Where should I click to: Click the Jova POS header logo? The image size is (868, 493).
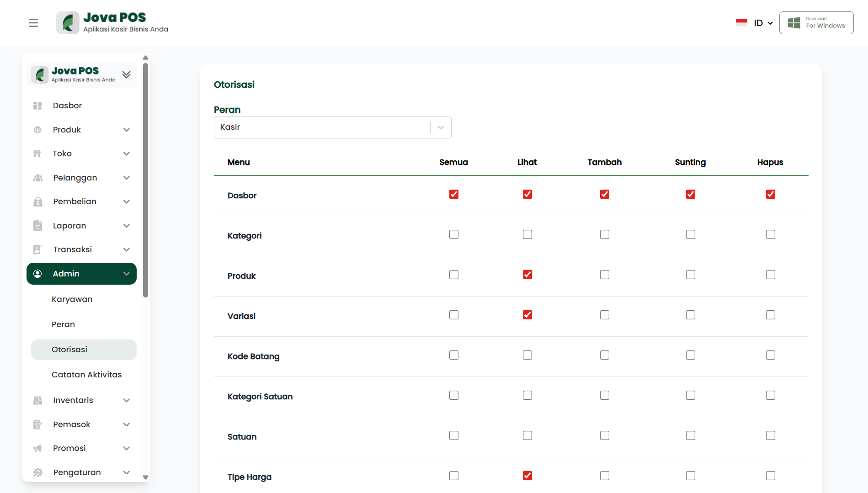tap(112, 23)
